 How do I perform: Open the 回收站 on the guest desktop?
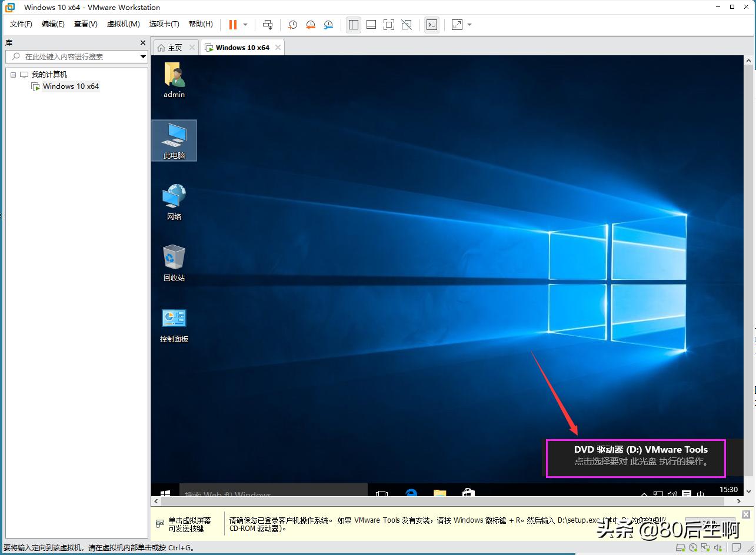[x=174, y=259]
